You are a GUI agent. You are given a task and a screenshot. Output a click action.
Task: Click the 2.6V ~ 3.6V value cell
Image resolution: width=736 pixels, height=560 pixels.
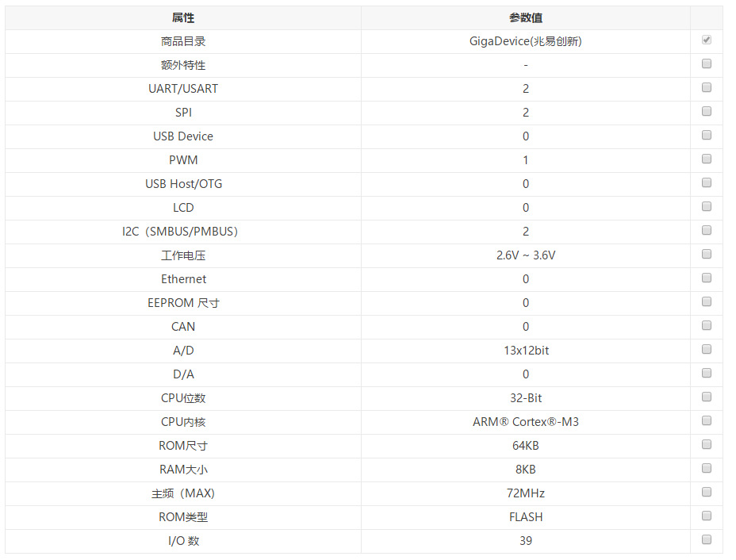coord(525,255)
